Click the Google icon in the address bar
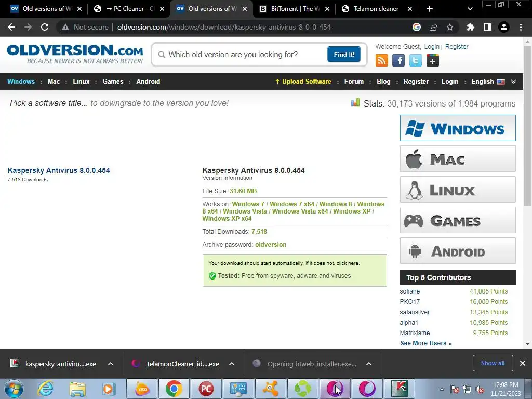532x399 pixels. 417,27
